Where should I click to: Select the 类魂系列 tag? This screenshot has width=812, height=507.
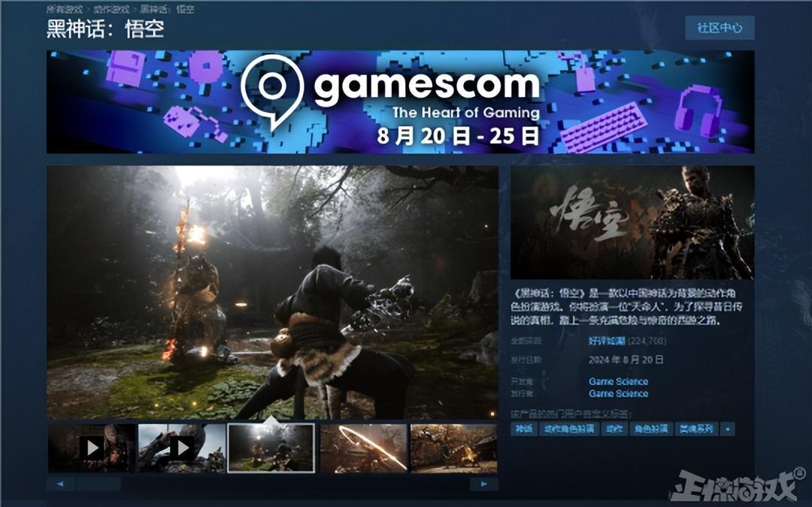695,429
